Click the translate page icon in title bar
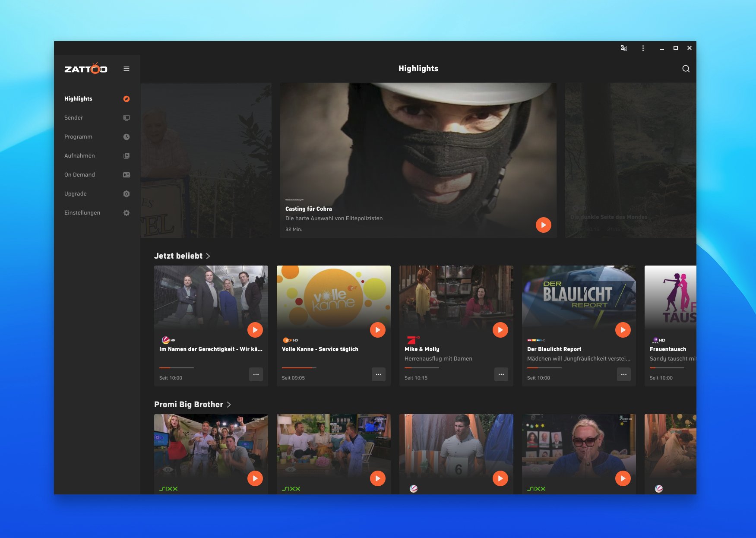Image resolution: width=756 pixels, height=538 pixels. [624, 48]
